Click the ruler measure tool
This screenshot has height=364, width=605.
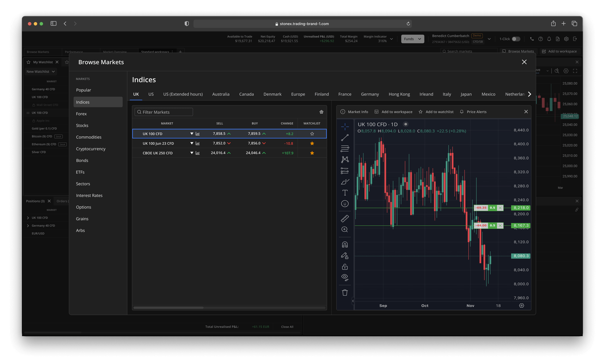point(345,218)
